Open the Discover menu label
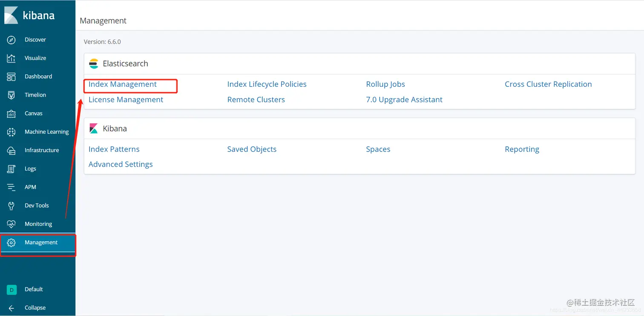Image resolution: width=644 pixels, height=316 pixels. pos(35,40)
